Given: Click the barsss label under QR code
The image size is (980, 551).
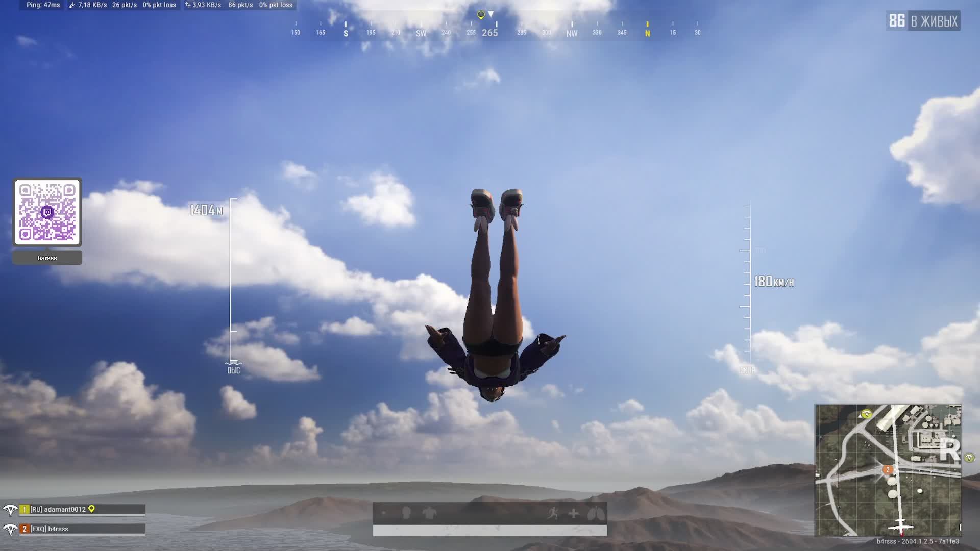Looking at the screenshot, I should pyautogui.click(x=47, y=258).
